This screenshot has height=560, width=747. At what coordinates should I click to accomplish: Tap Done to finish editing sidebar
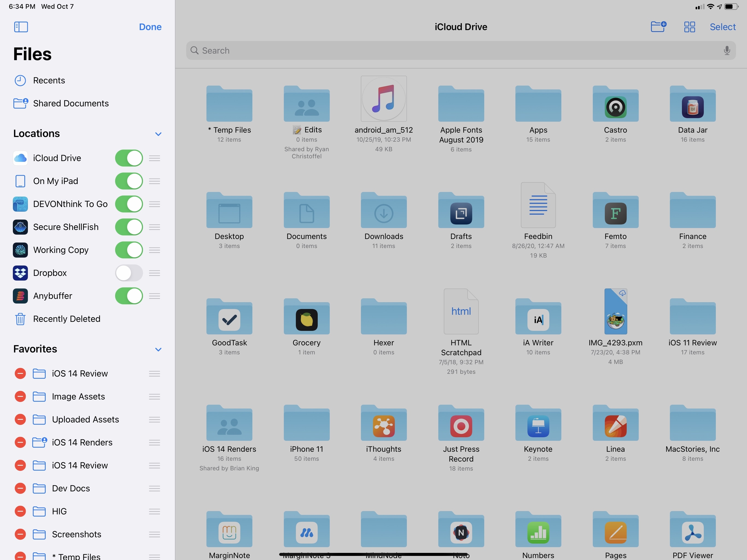click(150, 27)
